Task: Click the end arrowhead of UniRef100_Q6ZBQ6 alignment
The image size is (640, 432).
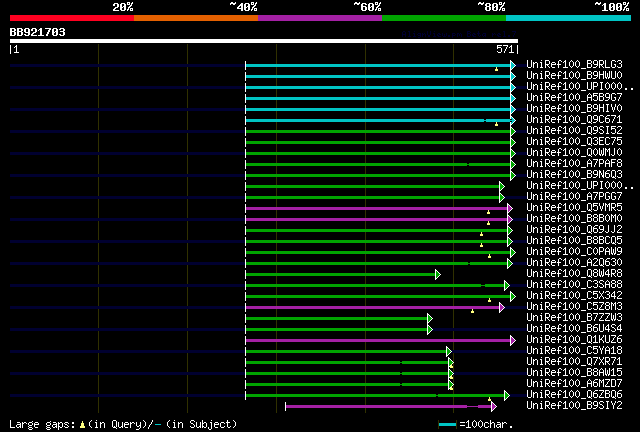Action: click(507, 396)
